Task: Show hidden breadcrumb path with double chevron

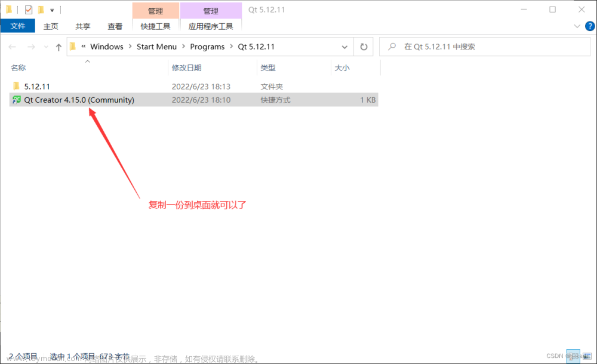Action: 84,46
